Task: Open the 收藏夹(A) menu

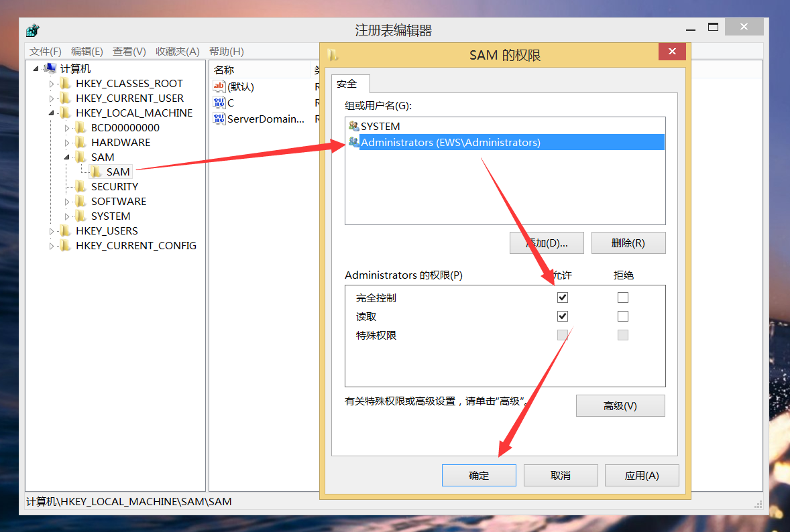Action: click(x=177, y=52)
